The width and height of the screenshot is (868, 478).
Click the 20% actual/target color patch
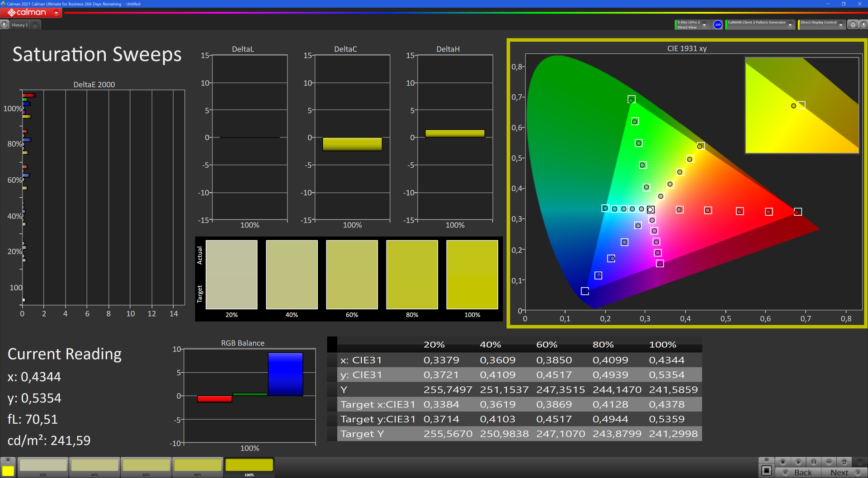coord(231,274)
